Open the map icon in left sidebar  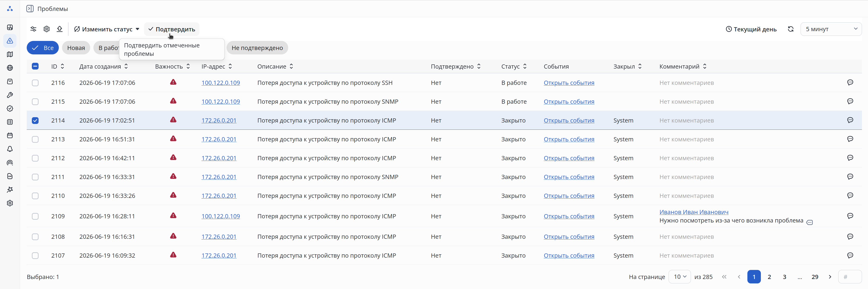tap(10, 54)
